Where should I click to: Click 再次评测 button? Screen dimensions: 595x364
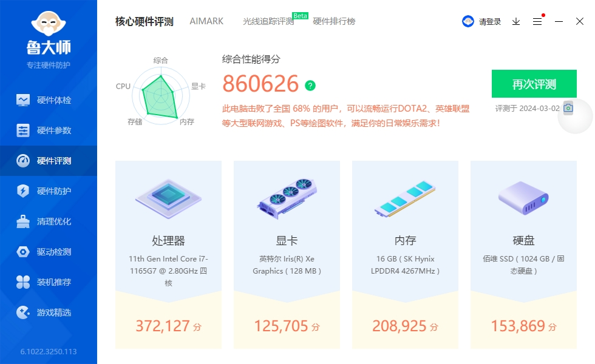534,84
